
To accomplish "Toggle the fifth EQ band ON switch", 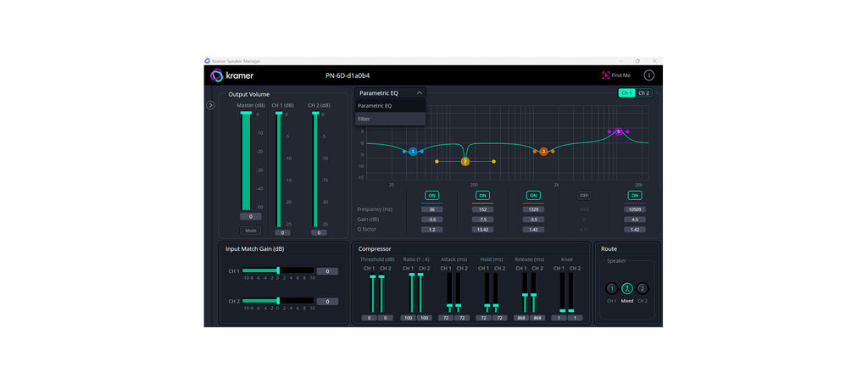I will (635, 195).
